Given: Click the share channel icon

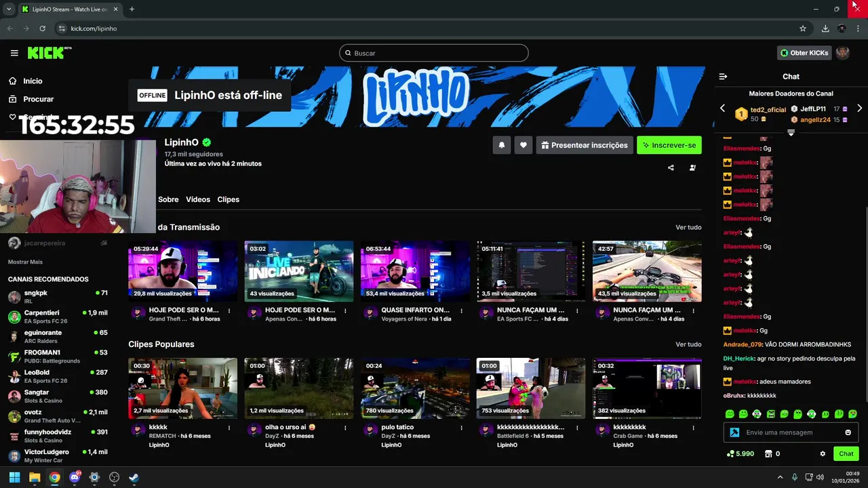Looking at the screenshot, I should (x=671, y=167).
